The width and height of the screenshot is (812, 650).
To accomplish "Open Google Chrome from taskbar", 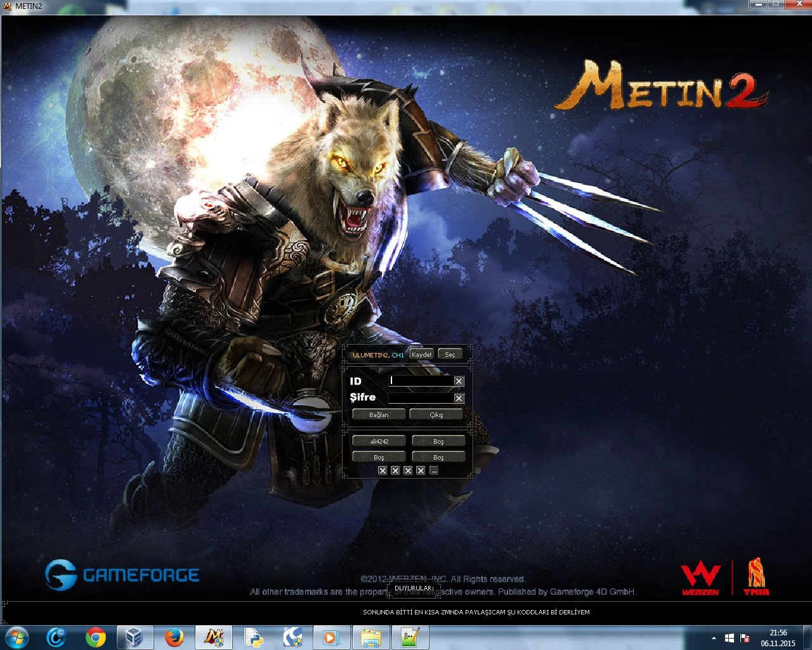I will pyautogui.click(x=96, y=637).
